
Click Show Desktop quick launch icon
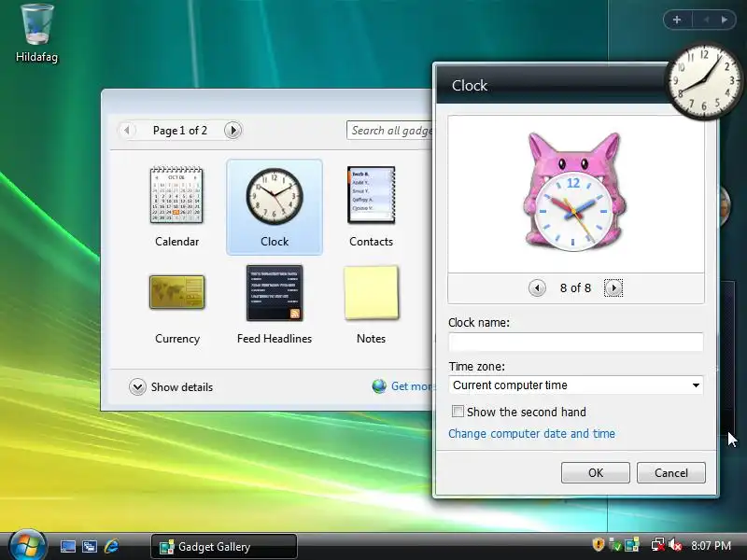67,546
